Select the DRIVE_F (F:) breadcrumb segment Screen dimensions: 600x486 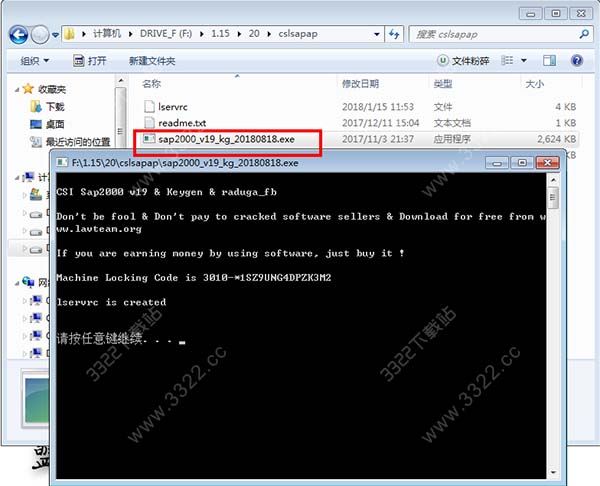coord(166,34)
